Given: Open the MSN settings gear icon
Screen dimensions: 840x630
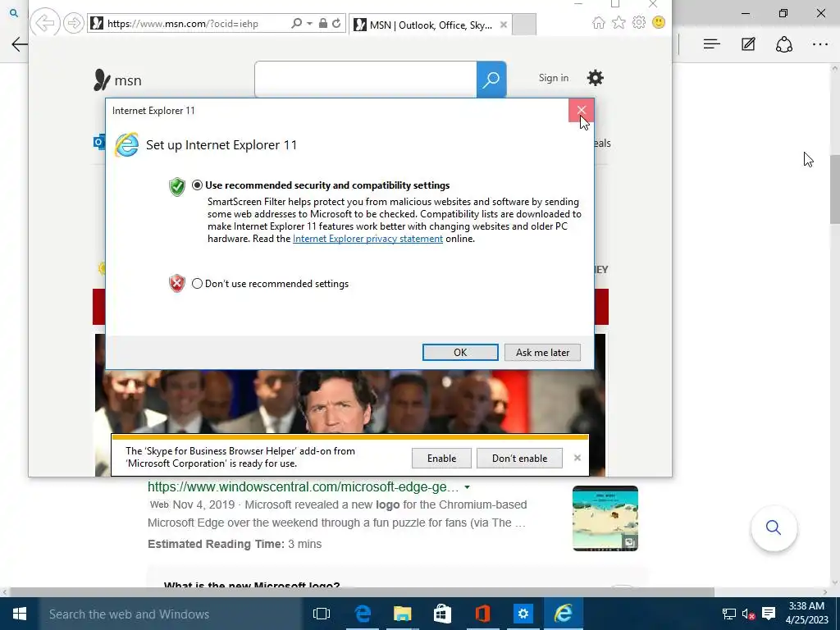Looking at the screenshot, I should coord(596,78).
